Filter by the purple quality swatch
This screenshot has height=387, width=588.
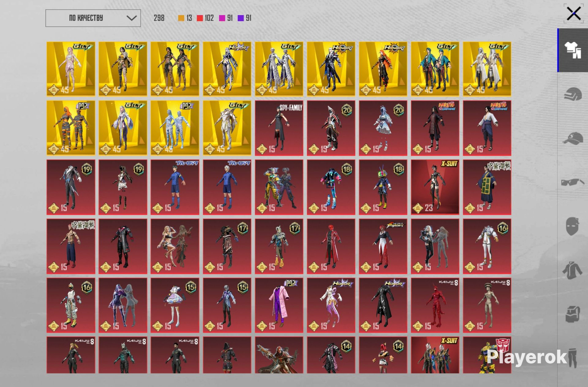pos(240,18)
